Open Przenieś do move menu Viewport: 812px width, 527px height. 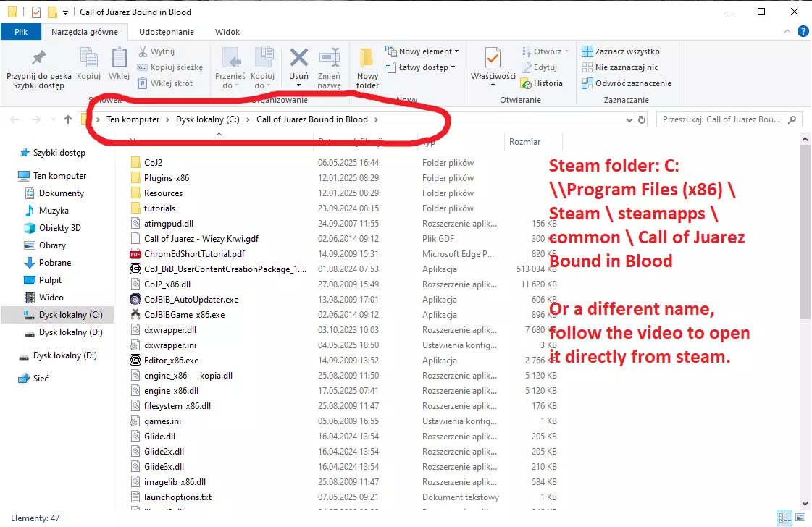230,68
